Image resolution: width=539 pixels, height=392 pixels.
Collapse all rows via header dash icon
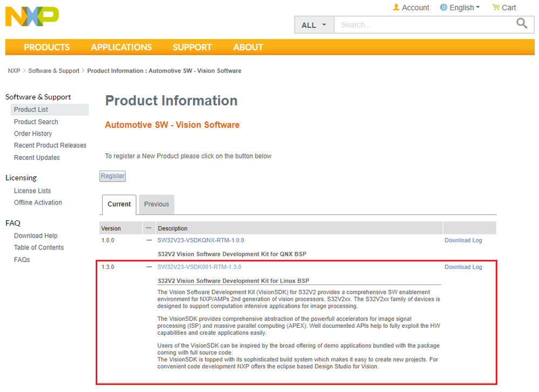[149, 228]
